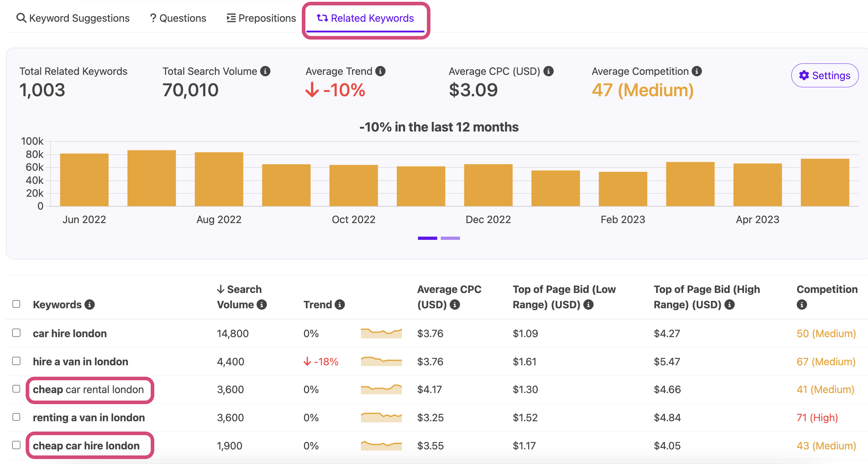The image size is (868, 464).
Task: Open the Prepositions tab
Action: point(261,18)
